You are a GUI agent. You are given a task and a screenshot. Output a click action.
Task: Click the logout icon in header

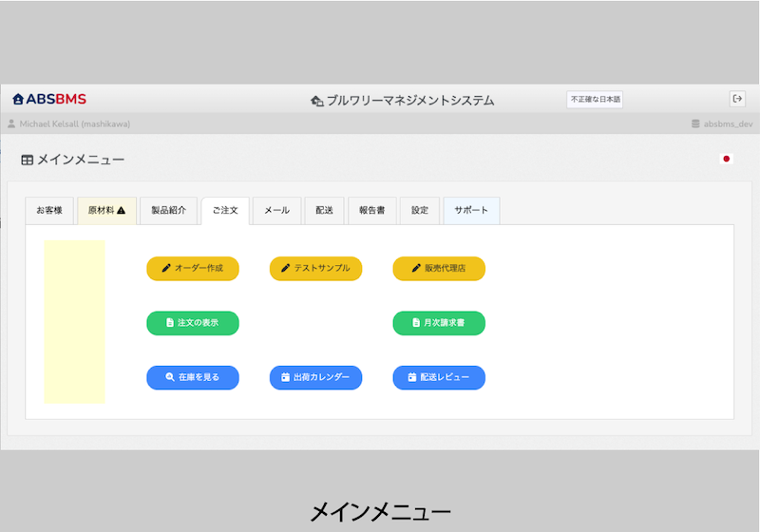(737, 99)
